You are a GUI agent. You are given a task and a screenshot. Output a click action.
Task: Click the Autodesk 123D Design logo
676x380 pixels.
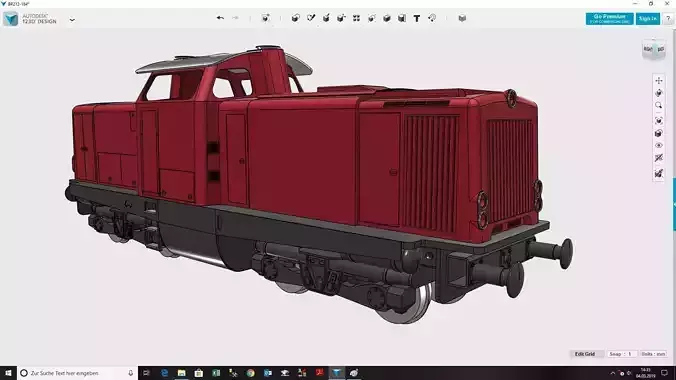(10, 19)
